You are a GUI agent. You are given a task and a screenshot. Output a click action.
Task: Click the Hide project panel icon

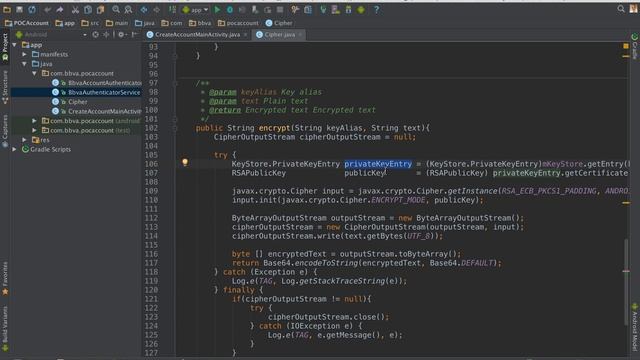pos(134,35)
